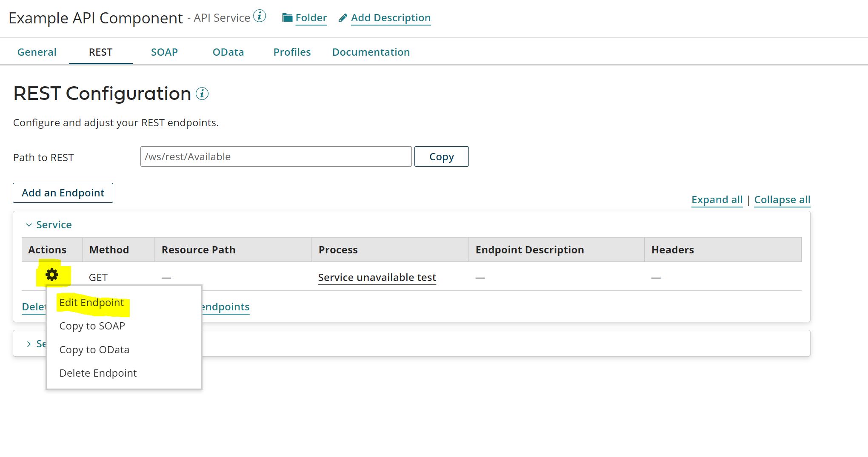868x457 pixels.
Task: Open the Service unavailable test process link
Action: point(377,278)
